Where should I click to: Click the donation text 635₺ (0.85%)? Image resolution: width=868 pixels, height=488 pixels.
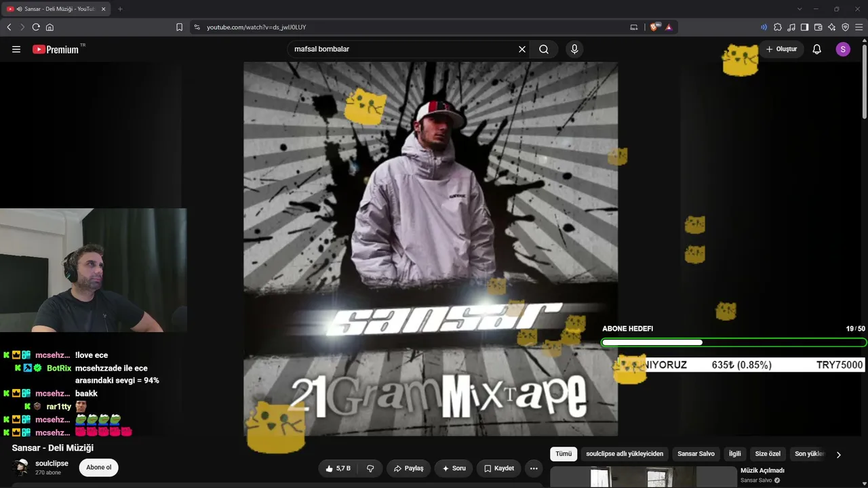click(x=741, y=365)
